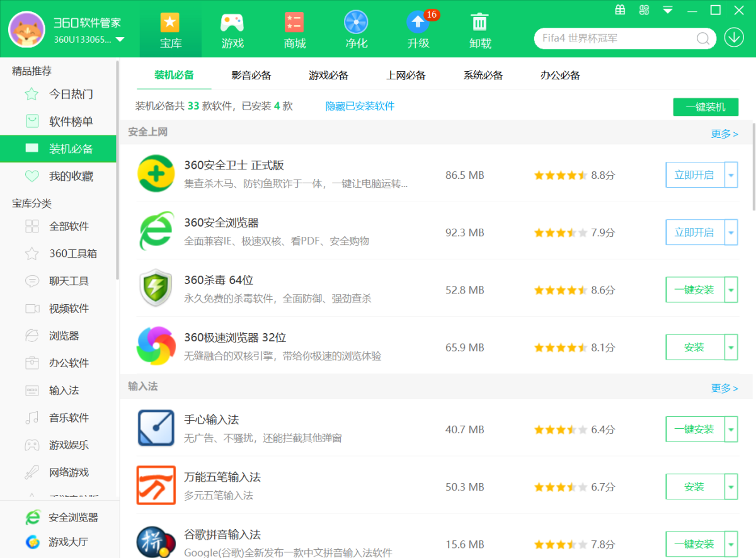Expand install options arrow for 手心输入法
This screenshot has width=756, height=558.
[x=731, y=430]
